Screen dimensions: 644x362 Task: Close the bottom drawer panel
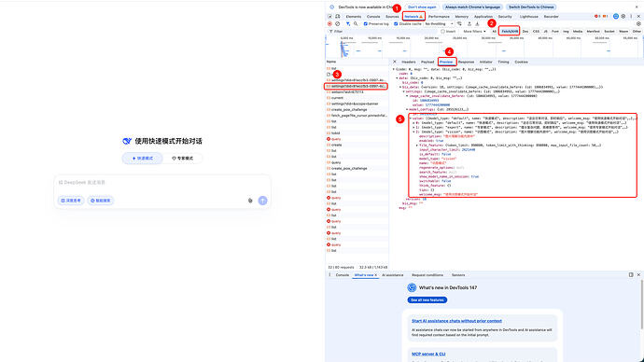638,274
